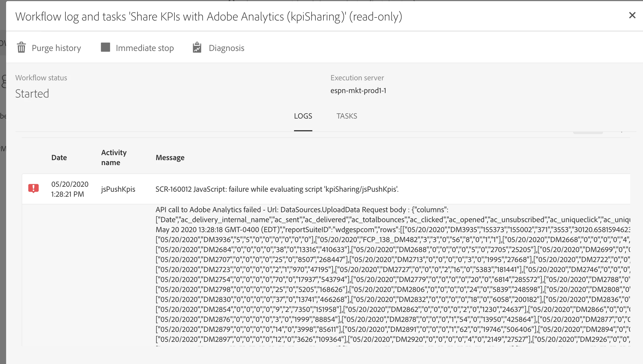The height and width of the screenshot is (364, 643).
Task: Sort logs by Date column header
Action: [59, 158]
